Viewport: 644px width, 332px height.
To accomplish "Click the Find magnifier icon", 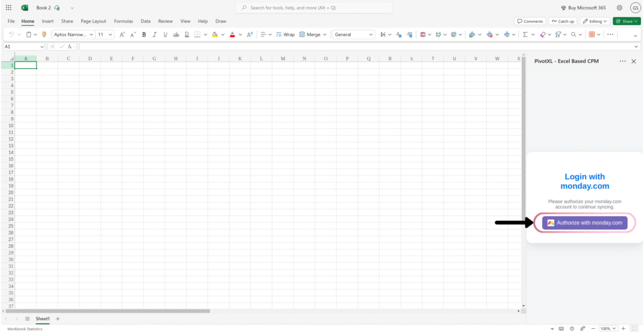I will tap(574, 35).
